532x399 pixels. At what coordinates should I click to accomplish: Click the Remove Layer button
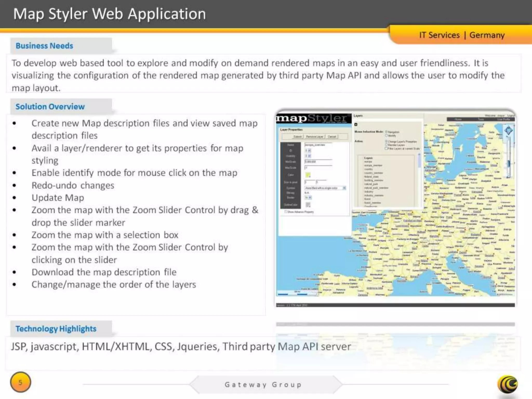click(315, 137)
